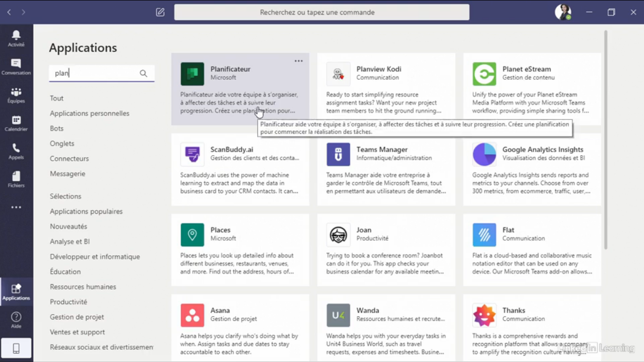
Task: Open Nouveautés category
Action: tap(68, 226)
